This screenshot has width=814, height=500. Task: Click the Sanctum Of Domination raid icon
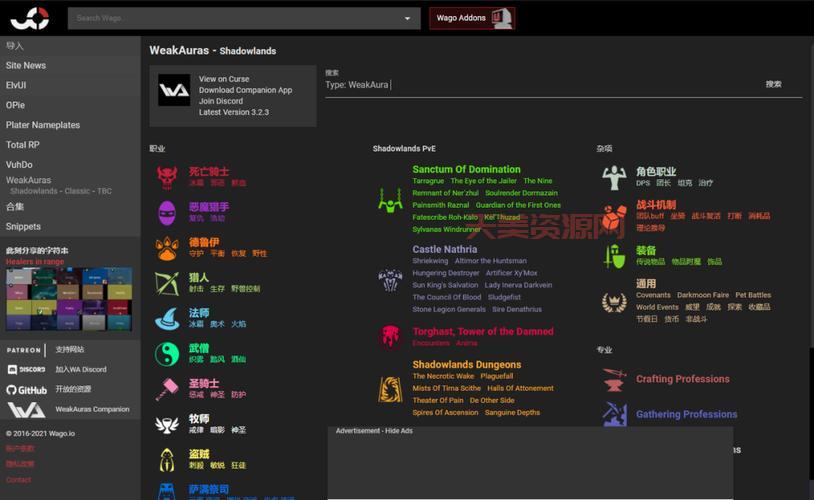[x=390, y=200]
